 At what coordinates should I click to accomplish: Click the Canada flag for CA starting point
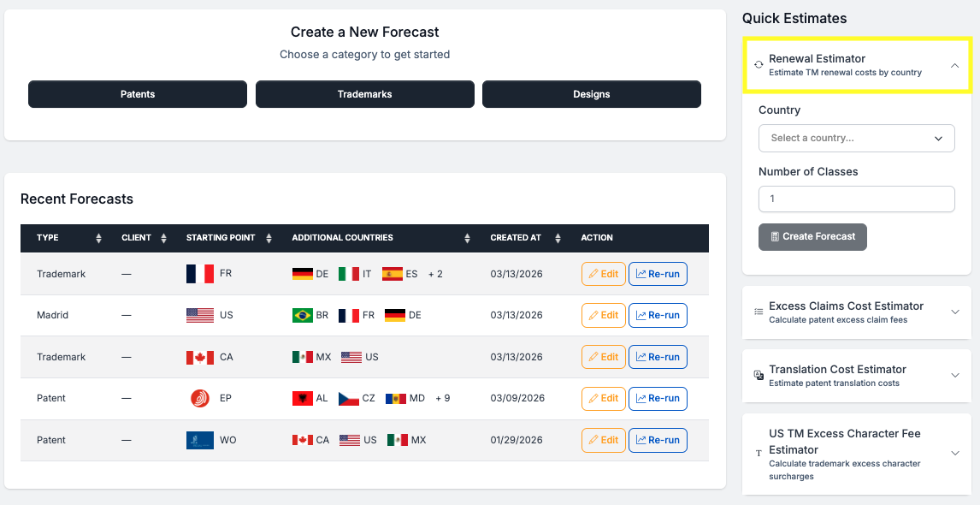pos(199,357)
